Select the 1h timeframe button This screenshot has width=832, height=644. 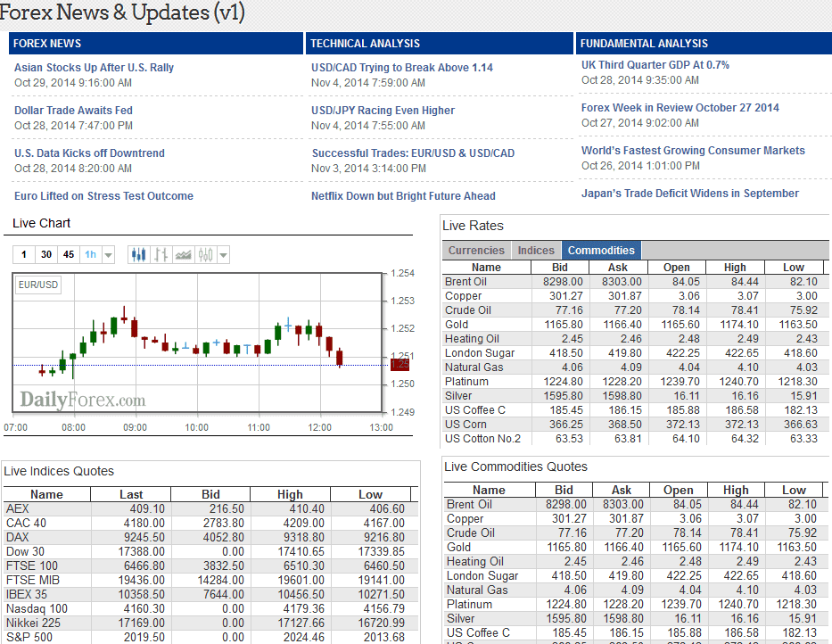[x=90, y=255]
